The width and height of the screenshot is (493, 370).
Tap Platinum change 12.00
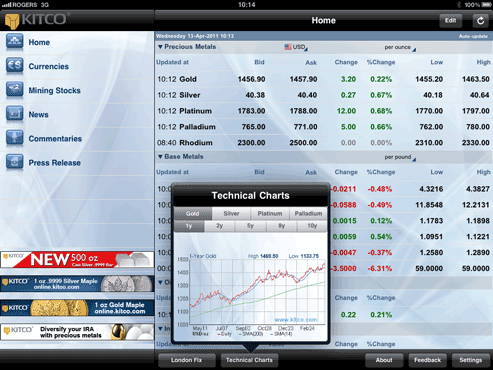[346, 111]
